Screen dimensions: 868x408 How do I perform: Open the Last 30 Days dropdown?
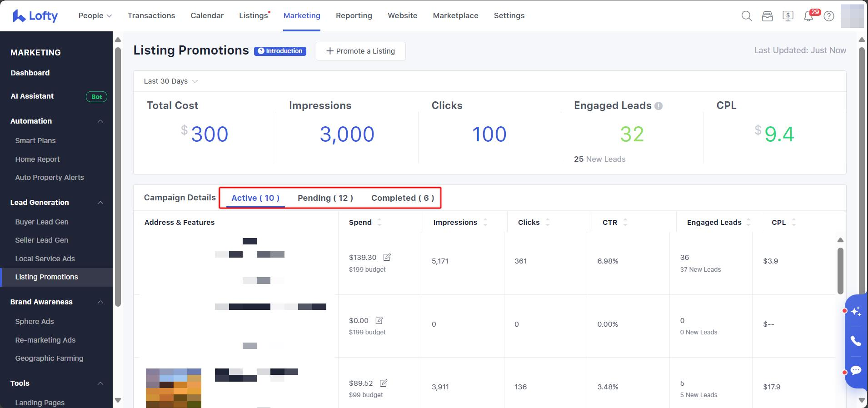171,81
